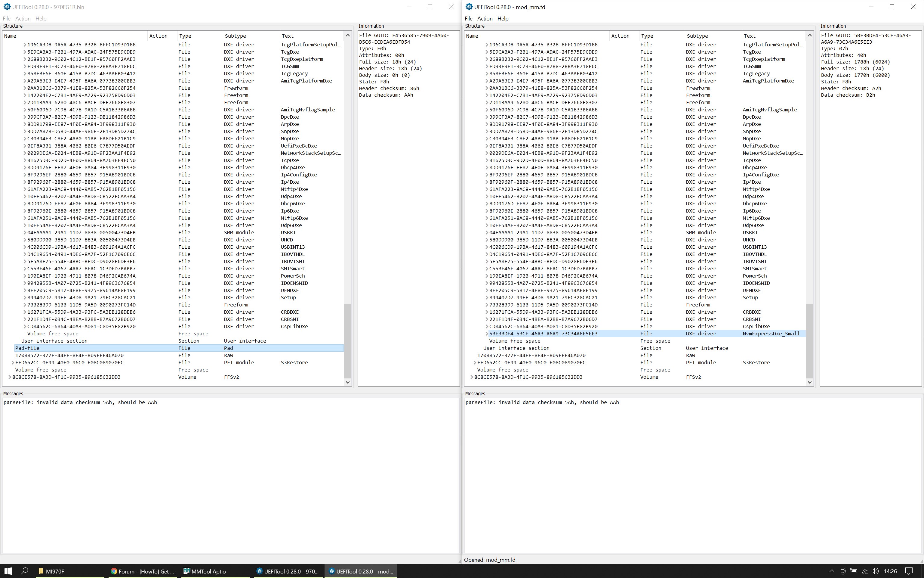Sort by Subtype column in left window

[251, 36]
